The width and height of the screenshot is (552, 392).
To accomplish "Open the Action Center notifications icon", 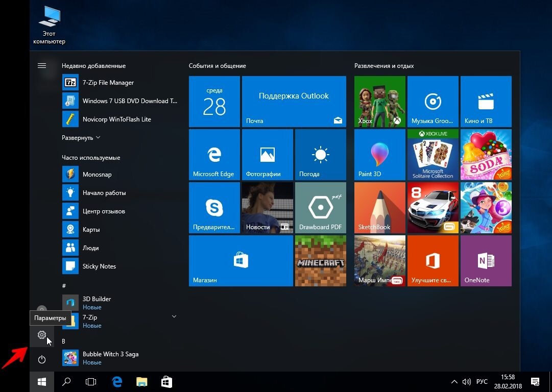I will pos(535,382).
